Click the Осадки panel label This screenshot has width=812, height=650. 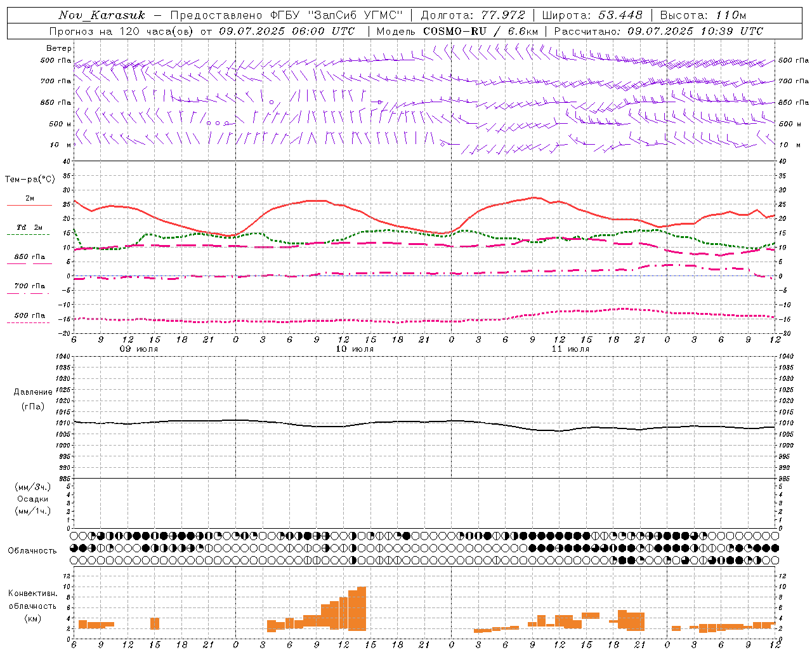[x=33, y=499]
